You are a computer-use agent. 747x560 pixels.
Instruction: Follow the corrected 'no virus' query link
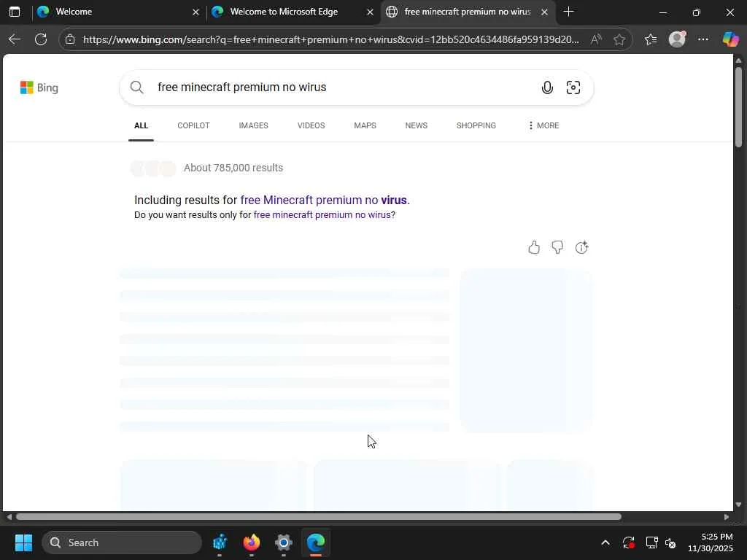tap(324, 200)
